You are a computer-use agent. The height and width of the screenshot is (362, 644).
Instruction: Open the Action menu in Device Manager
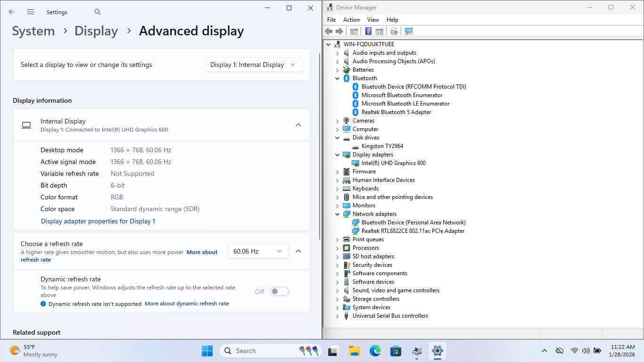[351, 20]
